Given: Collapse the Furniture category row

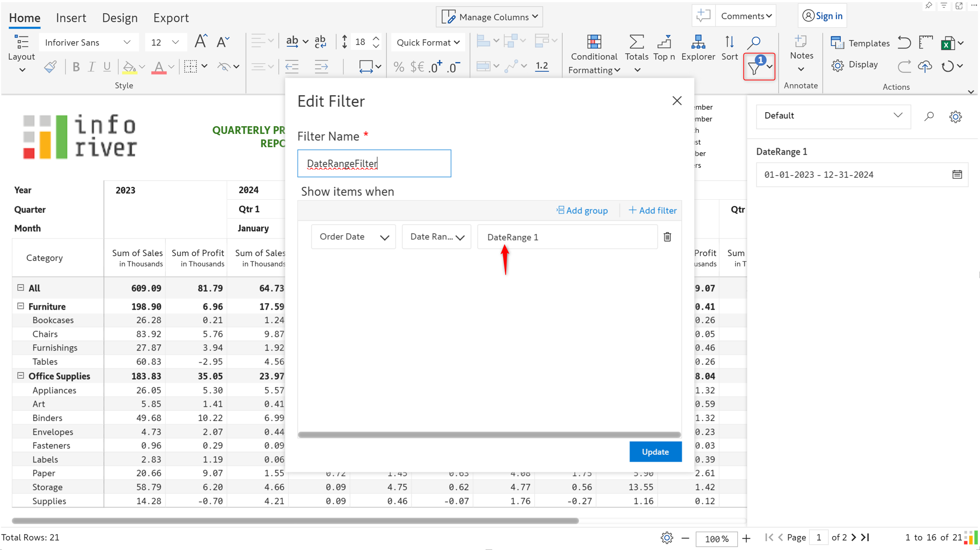Looking at the screenshot, I should 20,306.
